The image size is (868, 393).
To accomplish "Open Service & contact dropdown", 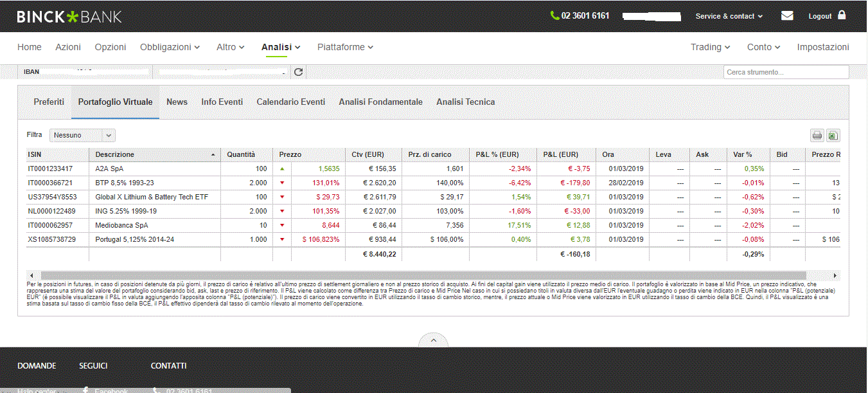I will pyautogui.click(x=729, y=16).
